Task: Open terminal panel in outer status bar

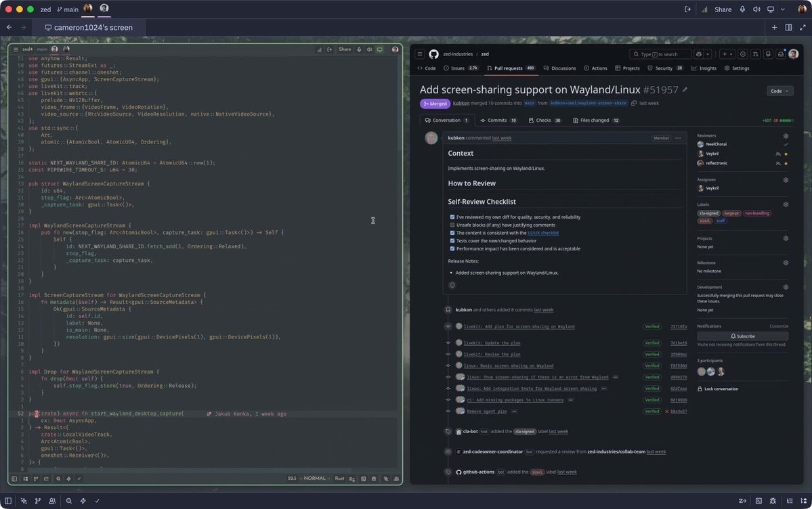Action: (758, 501)
